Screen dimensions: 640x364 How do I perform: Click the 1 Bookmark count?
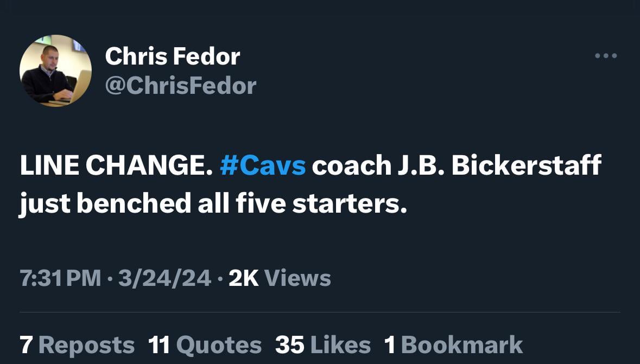click(453, 345)
